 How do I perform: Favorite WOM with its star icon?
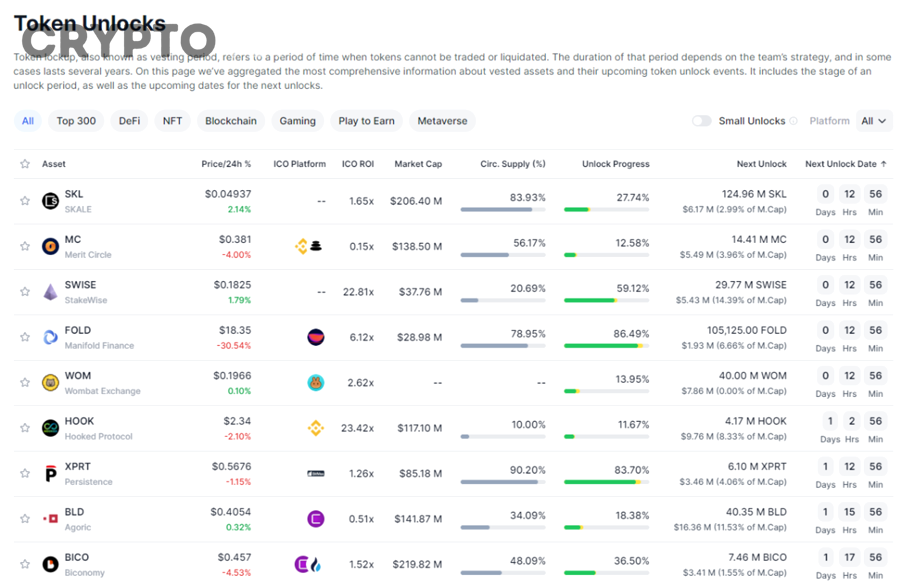tap(25, 382)
